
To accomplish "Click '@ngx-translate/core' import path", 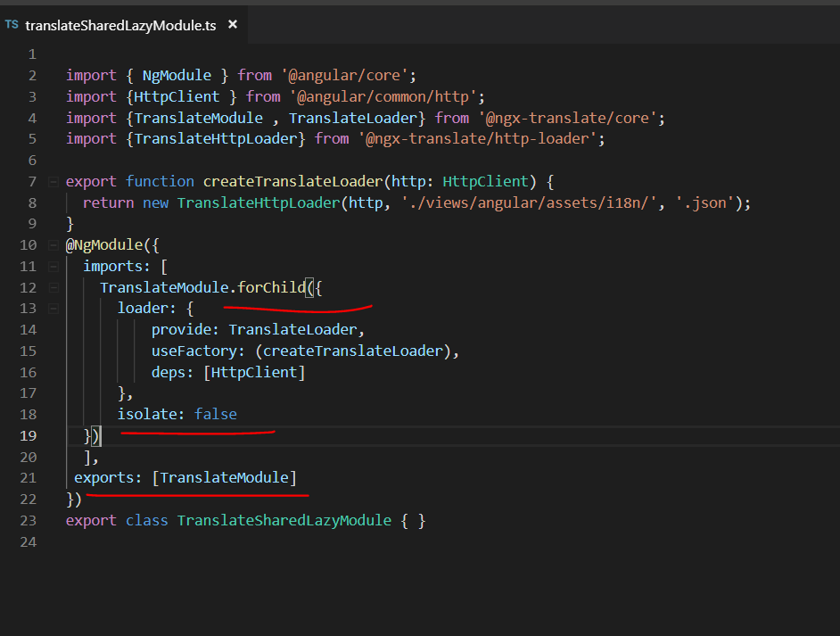I will click(568, 118).
